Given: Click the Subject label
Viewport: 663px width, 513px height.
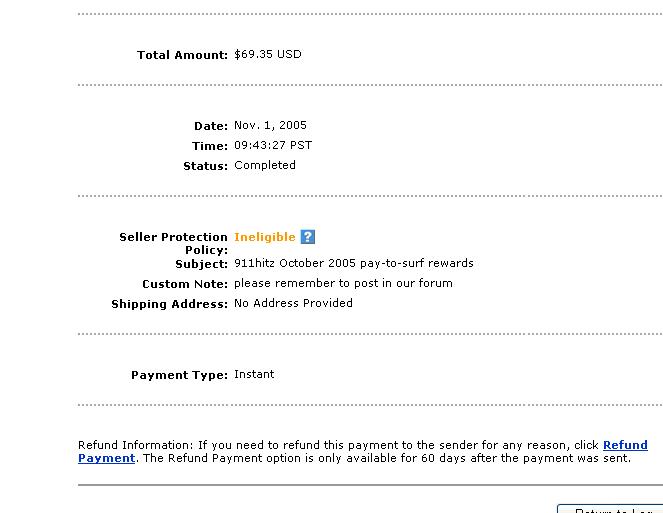Looking at the screenshot, I should pyautogui.click(x=201, y=264).
